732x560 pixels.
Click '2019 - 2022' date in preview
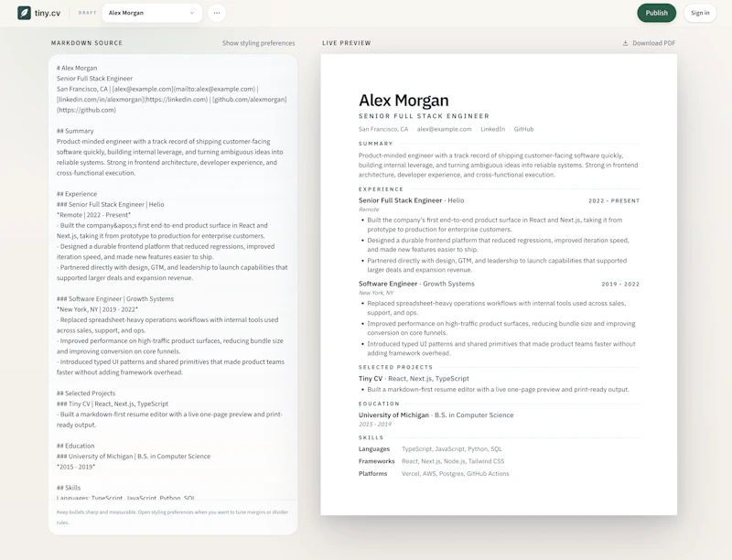pyautogui.click(x=620, y=285)
